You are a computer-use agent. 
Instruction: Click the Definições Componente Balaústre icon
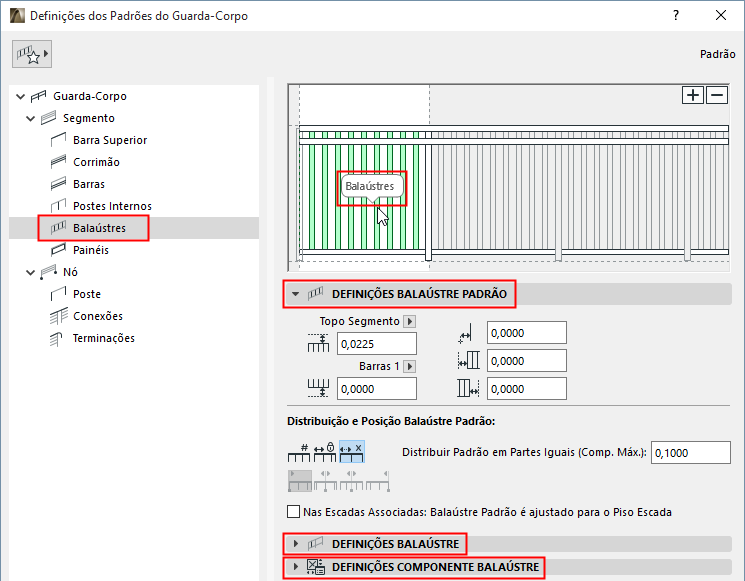click(x=315, y=567)
